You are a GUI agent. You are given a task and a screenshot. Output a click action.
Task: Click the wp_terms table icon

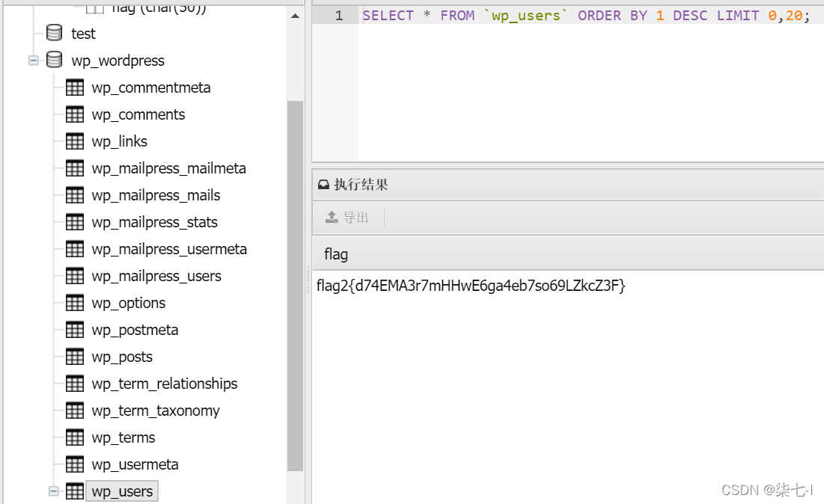(75, 437)
